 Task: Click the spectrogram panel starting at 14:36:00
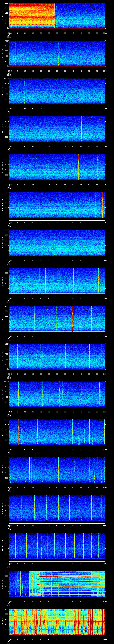click(x=57, y=470)
